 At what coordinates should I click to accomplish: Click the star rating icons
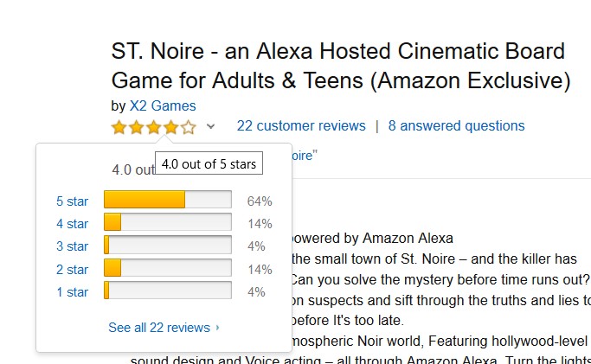point(154,127)
